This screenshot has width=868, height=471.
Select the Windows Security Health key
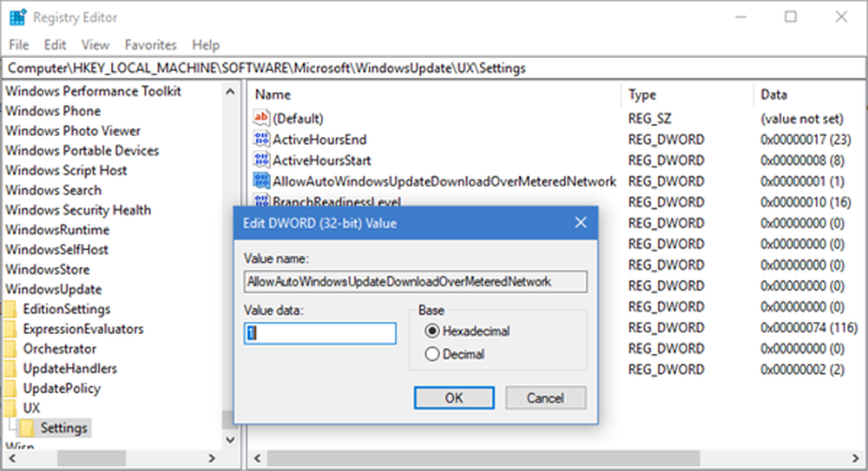click(78, 210)
